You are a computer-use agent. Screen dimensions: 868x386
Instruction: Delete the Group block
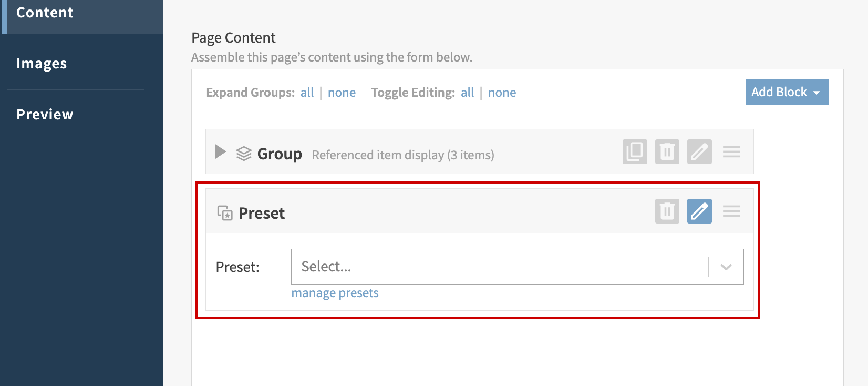pos(667,152)
